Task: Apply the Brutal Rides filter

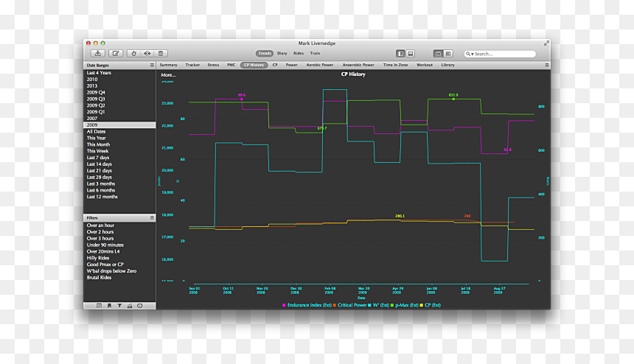Action: (x=119, y=278)
